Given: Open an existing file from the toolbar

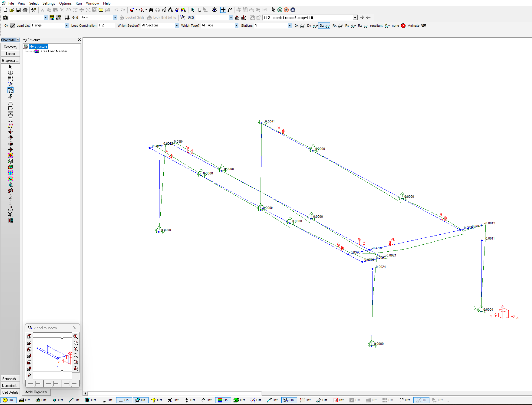Looking at the screenshot, I should click(12, 10).
